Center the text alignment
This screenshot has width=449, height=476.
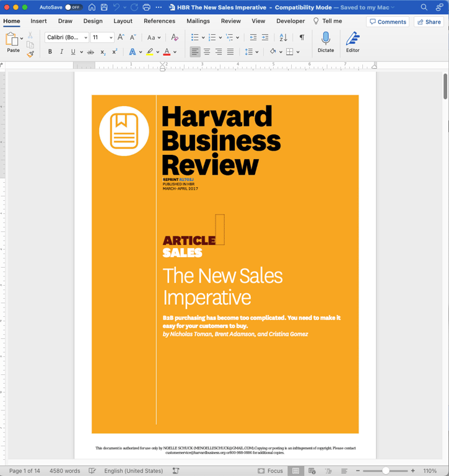[207, 51]
